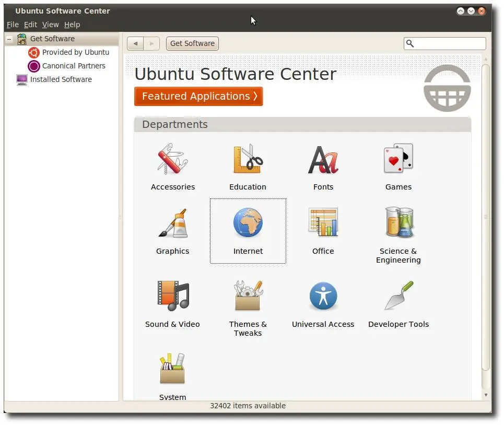Open the System department icon
The height and width of the screenshot is (425, 504).
[172, 369]
